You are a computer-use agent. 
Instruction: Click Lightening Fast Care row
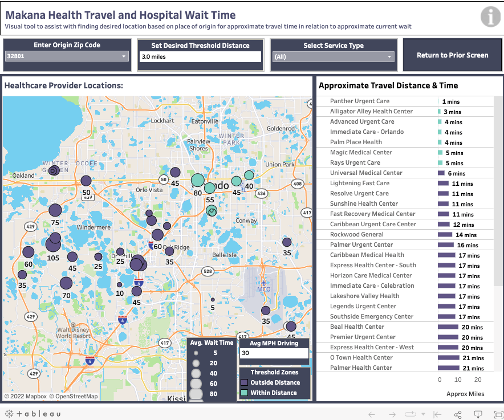405,184
